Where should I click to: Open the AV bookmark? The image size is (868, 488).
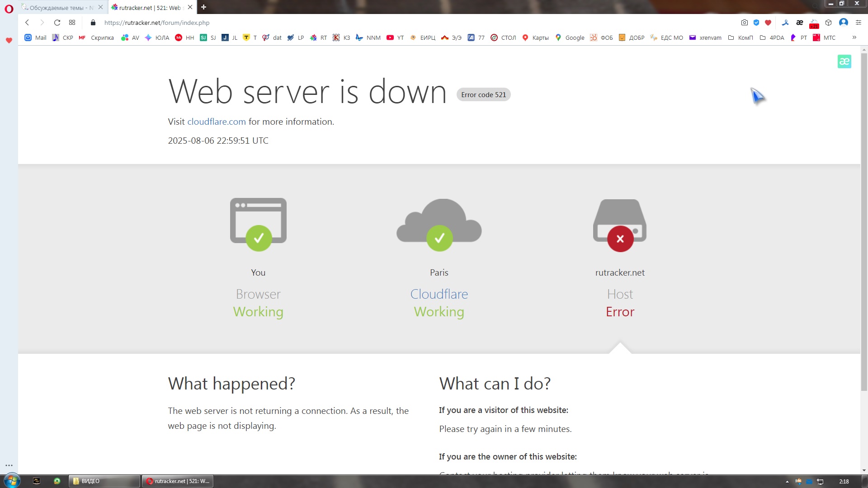click(x=131, y=38)
